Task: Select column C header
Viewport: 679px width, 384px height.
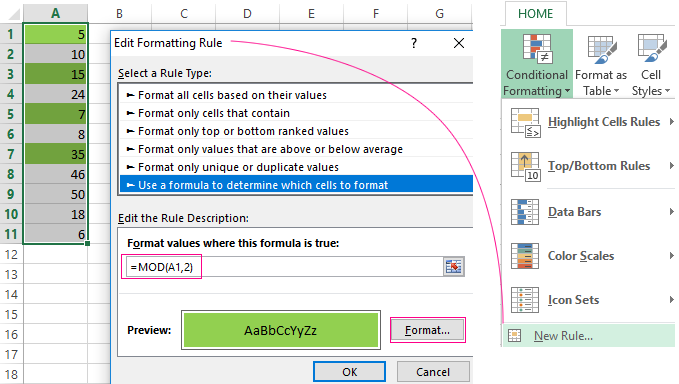Action: click(184, 14)
